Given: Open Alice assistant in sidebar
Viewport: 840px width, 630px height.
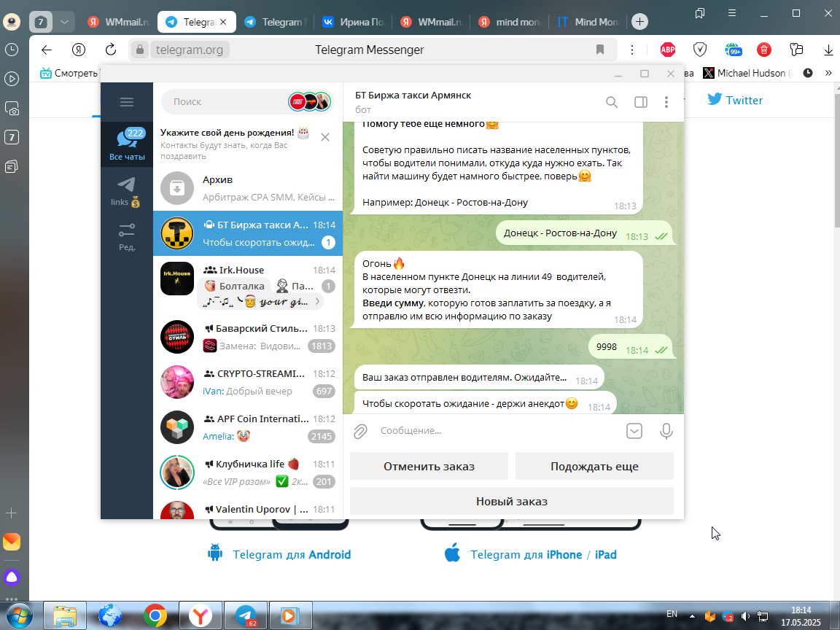Looking at the screenshot, I should [x=12, y=577].
